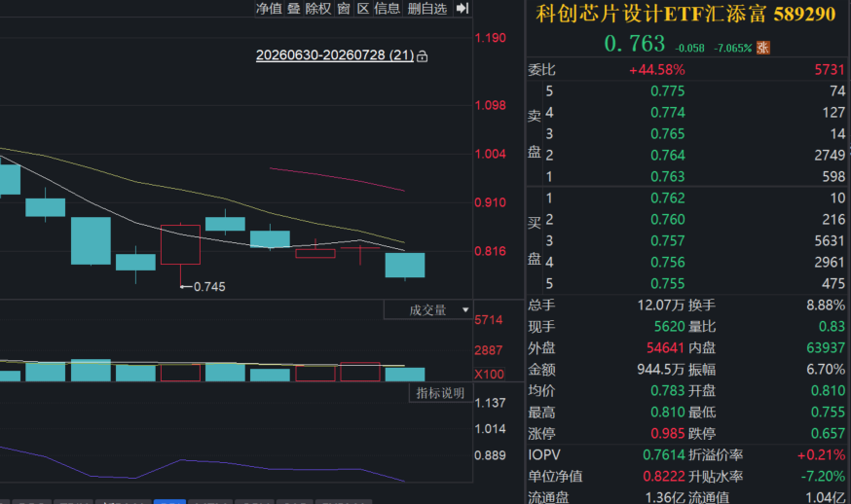Screen dimensions: 851x504
Task: Click the 单位净值 value 0.8222
Action: (664, 477)
